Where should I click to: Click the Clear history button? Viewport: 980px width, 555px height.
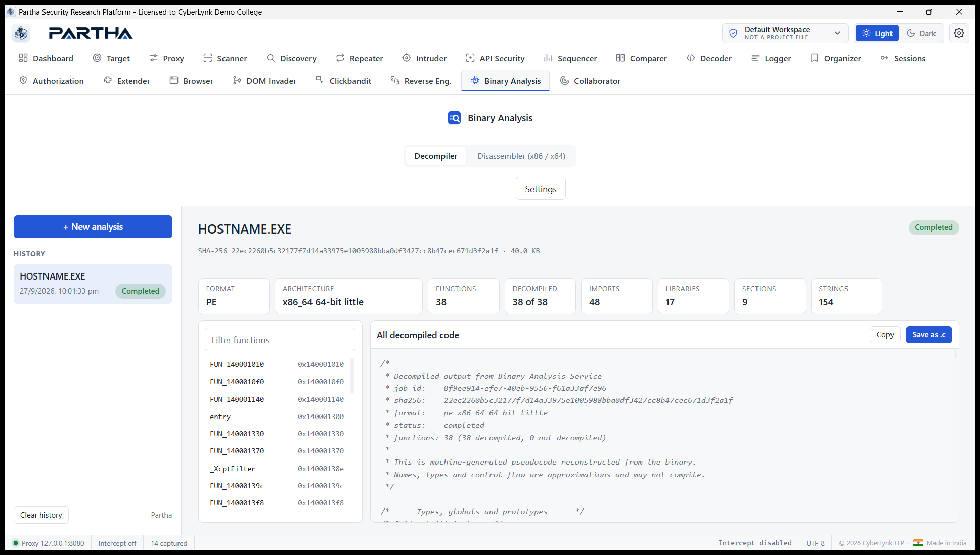(x=41, y=515)
